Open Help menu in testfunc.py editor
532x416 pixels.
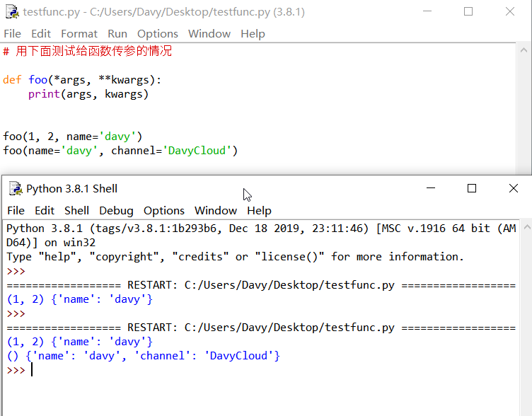click(x=253, y=33)
